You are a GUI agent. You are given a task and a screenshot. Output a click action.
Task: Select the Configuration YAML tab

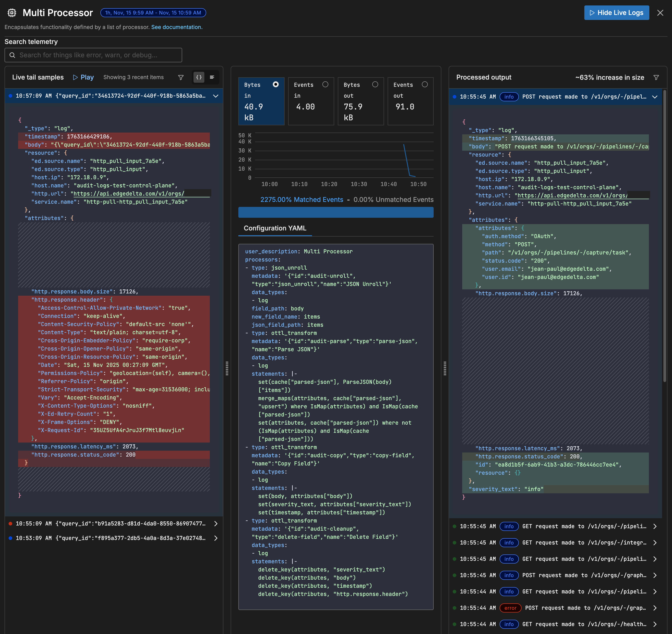click(x=275, y=228)
